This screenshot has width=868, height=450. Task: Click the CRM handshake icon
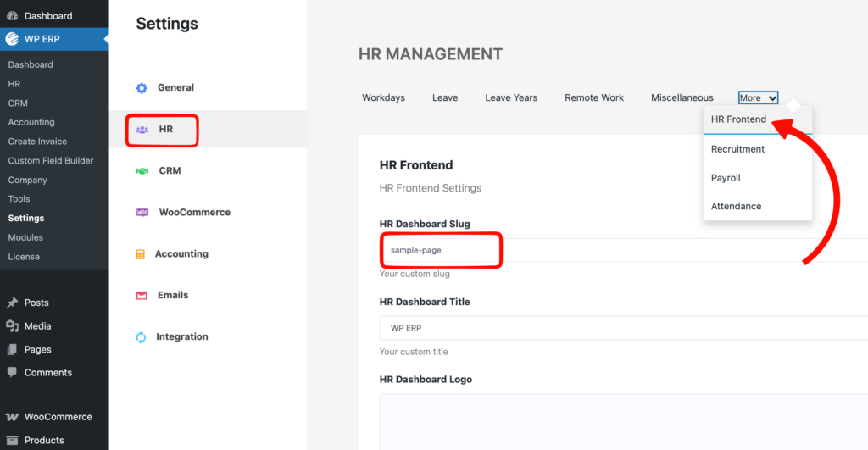pos(142,171)
